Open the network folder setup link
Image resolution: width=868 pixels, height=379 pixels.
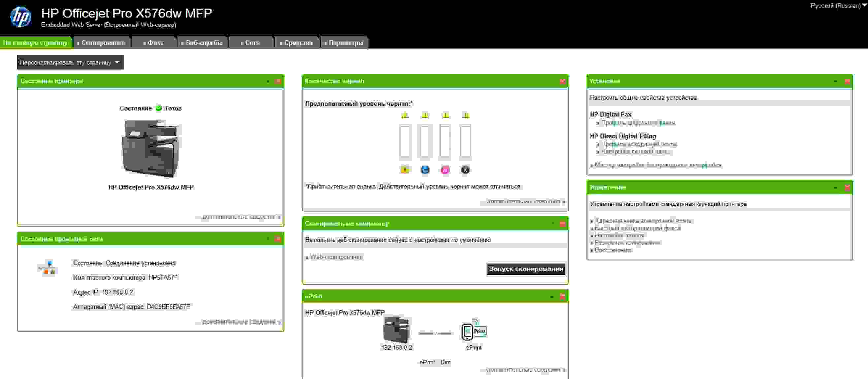tap(636, 152)
